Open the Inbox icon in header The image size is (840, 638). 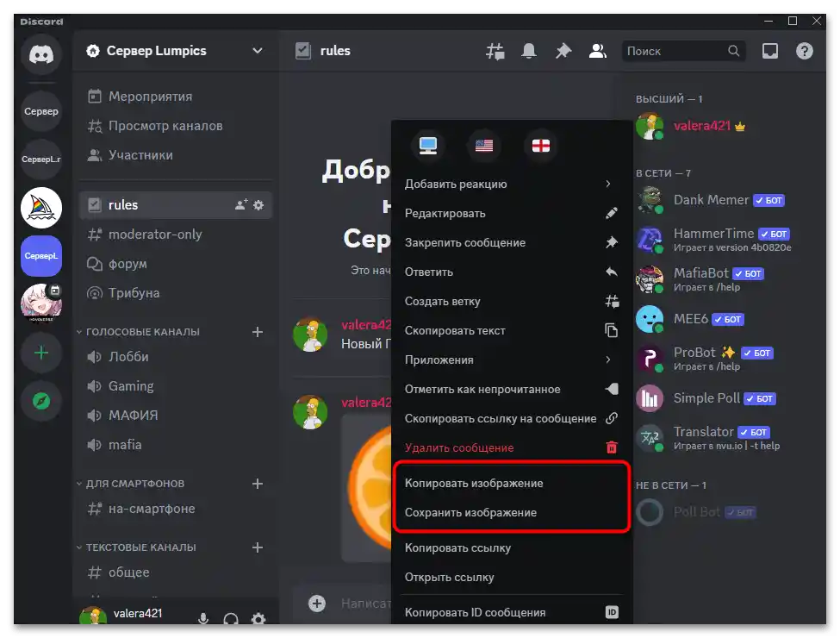[x=770, y=51]
